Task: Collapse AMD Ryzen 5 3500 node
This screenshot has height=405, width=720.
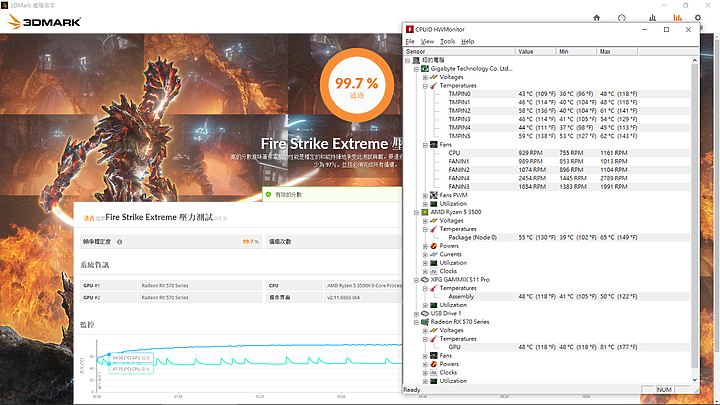Action: tap(416, 212)
